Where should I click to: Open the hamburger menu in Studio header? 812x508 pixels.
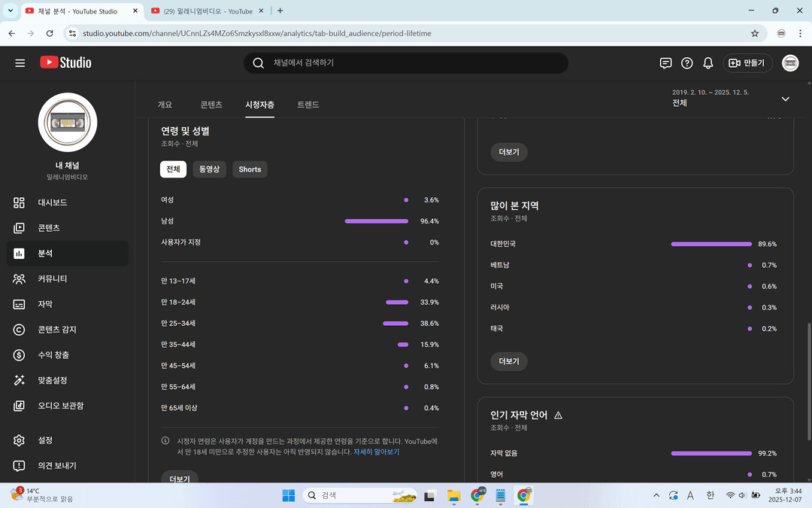click(20, 63)
